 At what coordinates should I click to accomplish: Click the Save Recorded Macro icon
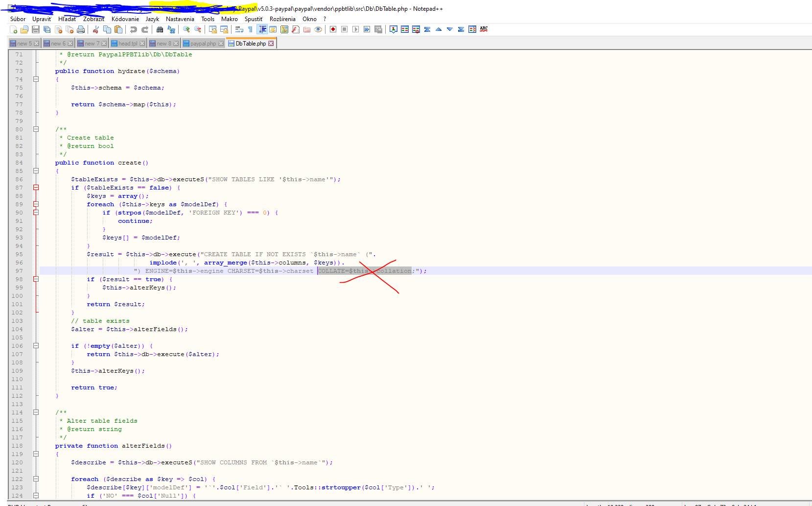[378, 29]
